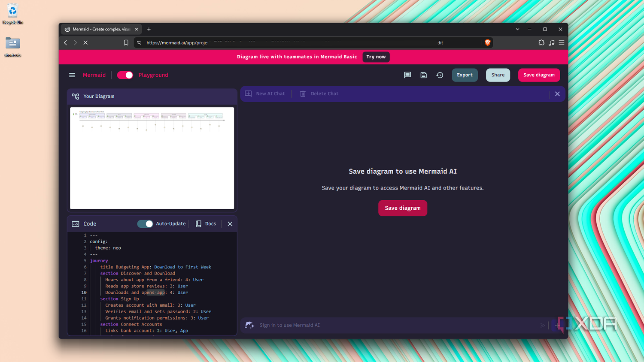
Task: Open the tab search dropdown arrow
Action: pos(517,29)
